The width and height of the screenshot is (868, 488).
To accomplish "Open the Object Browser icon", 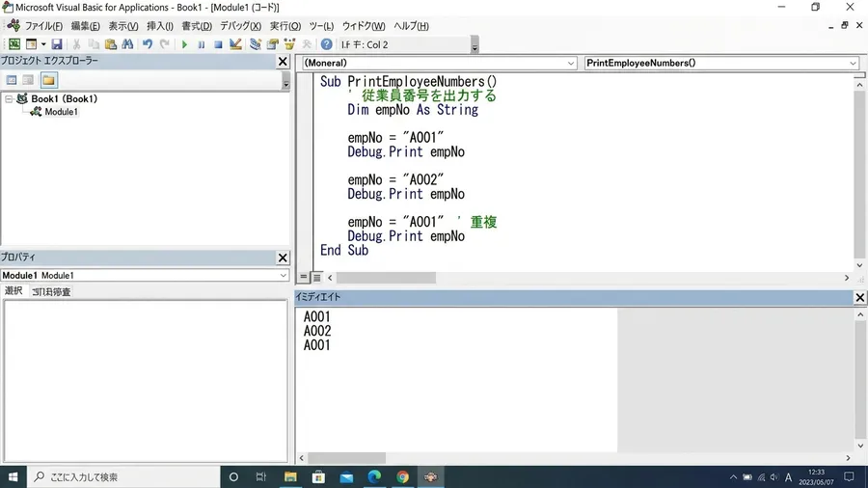I will 289,44.
